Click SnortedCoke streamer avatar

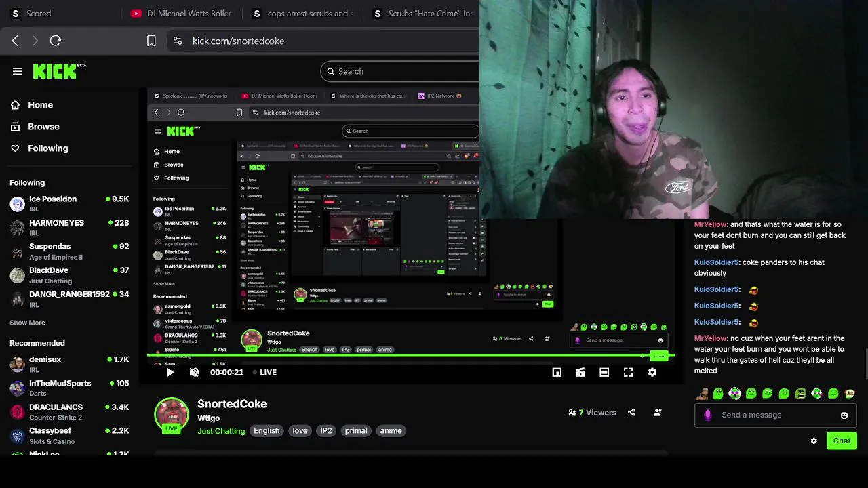pyautogui.click(x=172, y=415)
